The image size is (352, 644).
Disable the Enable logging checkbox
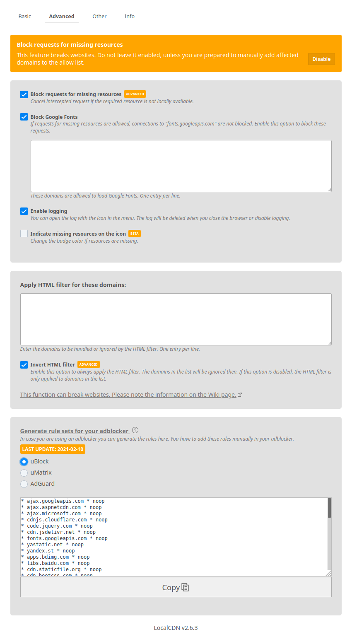(x=24, y=211)
